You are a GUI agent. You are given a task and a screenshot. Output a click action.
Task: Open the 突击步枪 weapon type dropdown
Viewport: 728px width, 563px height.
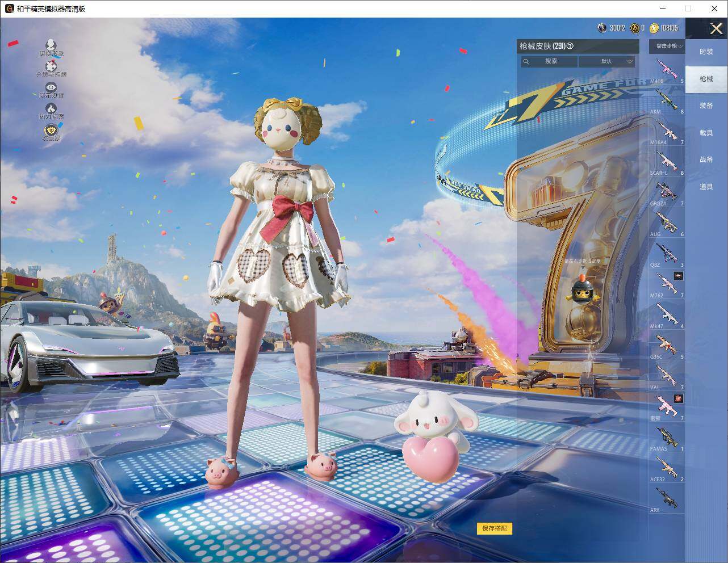667,46
